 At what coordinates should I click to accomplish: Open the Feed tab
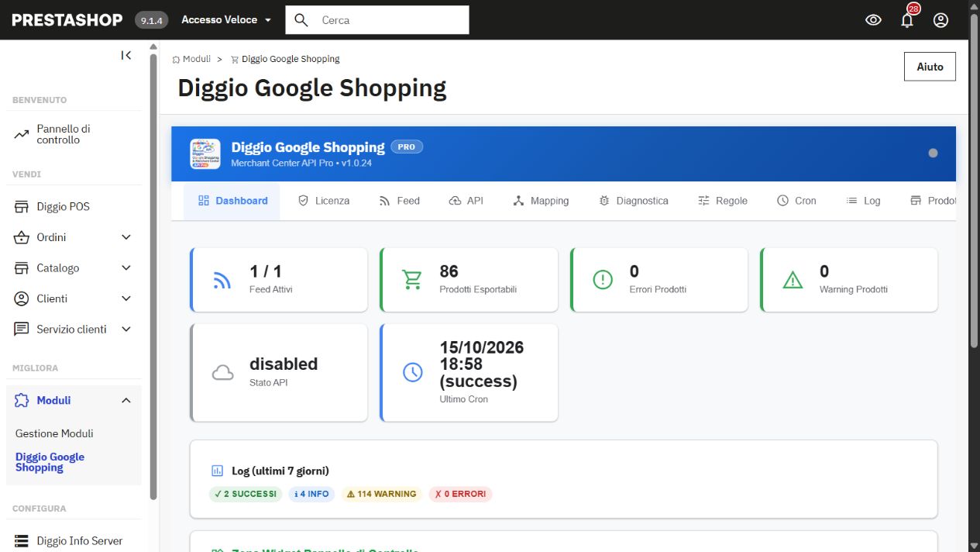(x=399, y=201)
